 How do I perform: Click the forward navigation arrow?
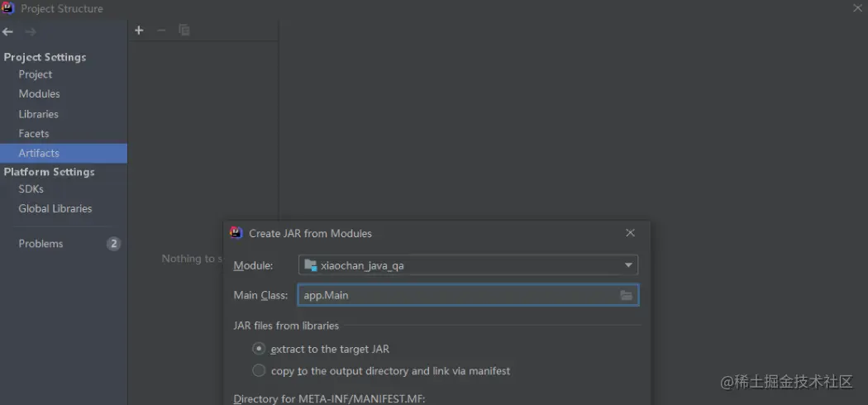tap(31, 32)
